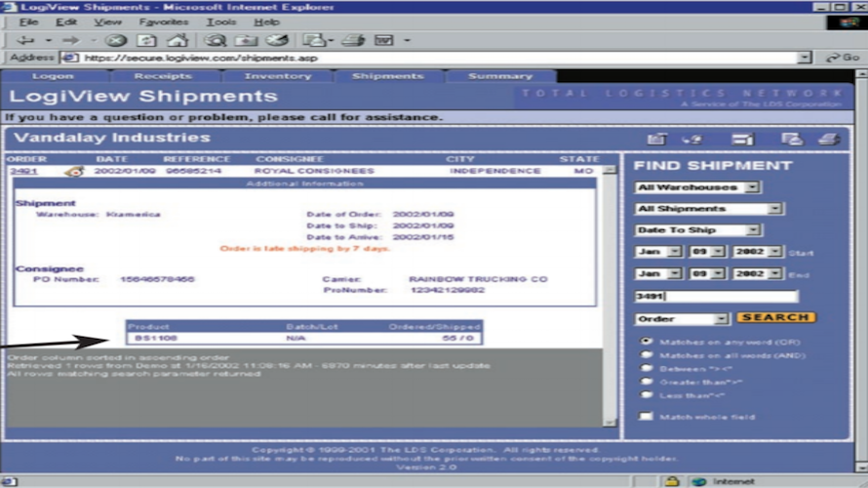Sort by the CONSIGNEE column header

tap(290, 159)
